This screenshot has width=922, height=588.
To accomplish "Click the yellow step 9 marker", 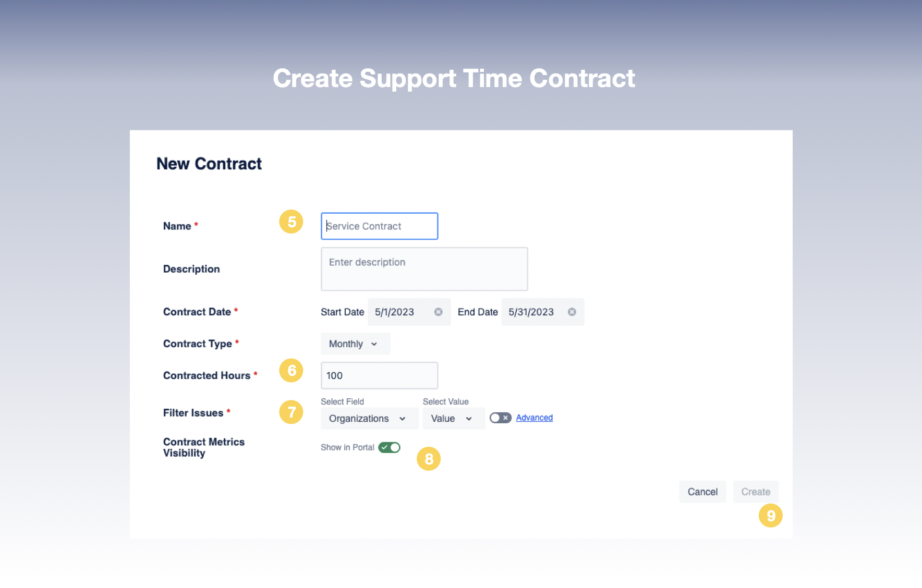I will [770, 516].
